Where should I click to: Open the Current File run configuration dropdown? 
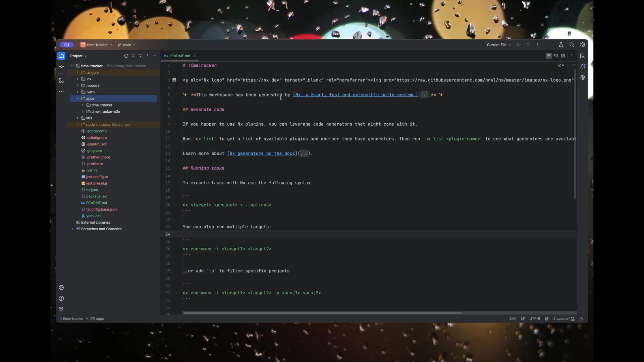pyautogui.click(x=499, y=45)
